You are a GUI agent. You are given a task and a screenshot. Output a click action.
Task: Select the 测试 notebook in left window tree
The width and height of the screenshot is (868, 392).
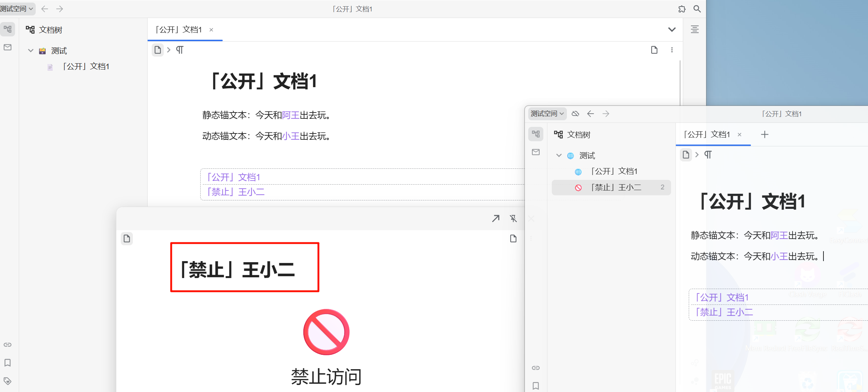click(x=59, y=51)
